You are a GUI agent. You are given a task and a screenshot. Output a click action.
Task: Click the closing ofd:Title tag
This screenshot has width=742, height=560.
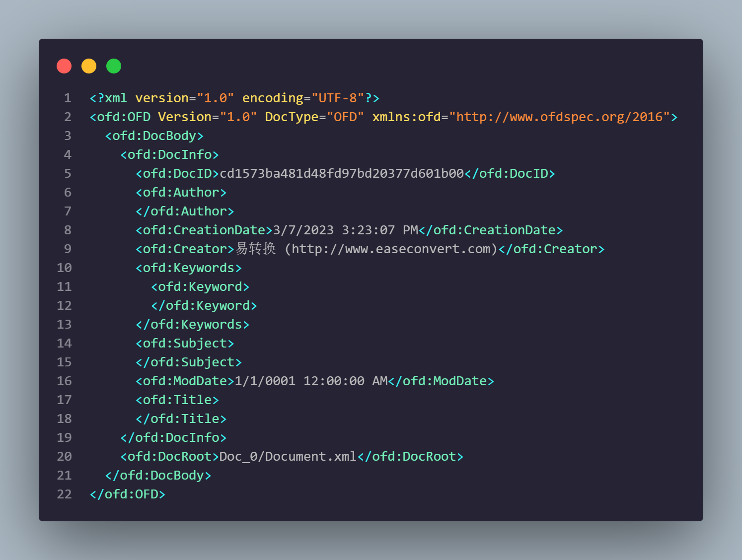coord(181,419)
